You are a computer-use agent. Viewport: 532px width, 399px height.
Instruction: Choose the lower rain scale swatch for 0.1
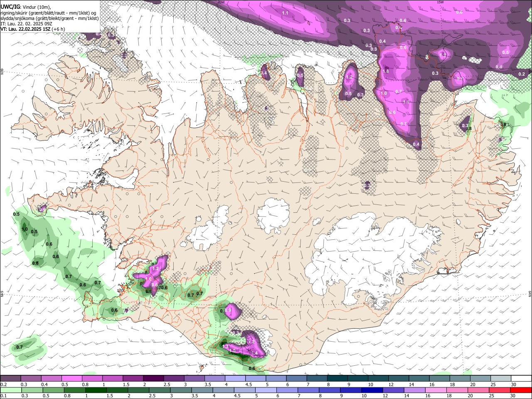10,390
